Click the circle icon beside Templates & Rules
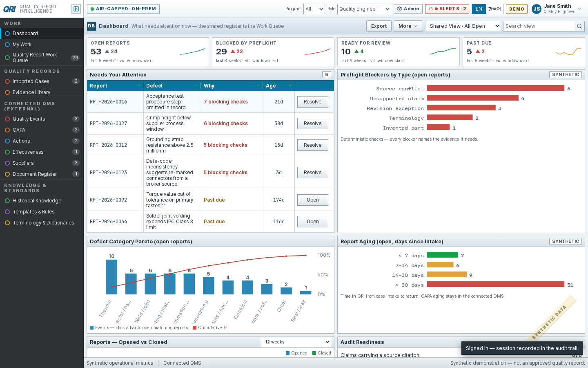Image resolution: width=588 pixels, height=368 pixels. click(x=7, y=212)
